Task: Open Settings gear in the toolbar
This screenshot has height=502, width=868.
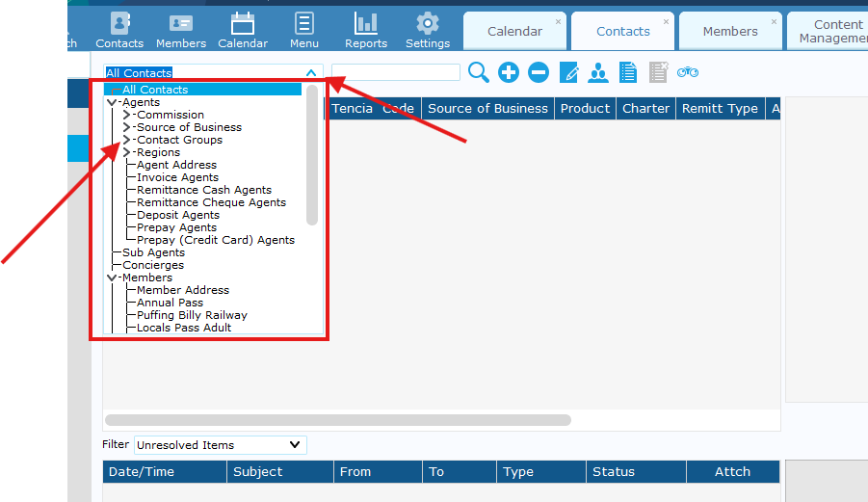Action: tap(428, 30)
